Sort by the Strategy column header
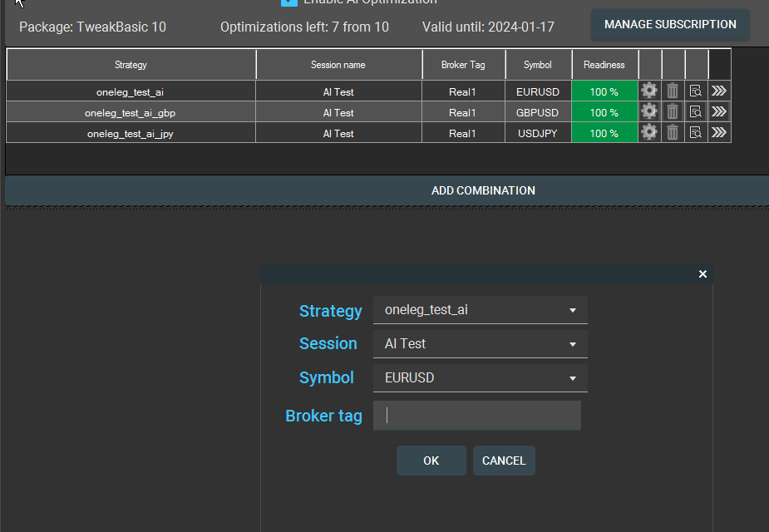The image size is (769, 532). tap(131, 65)
